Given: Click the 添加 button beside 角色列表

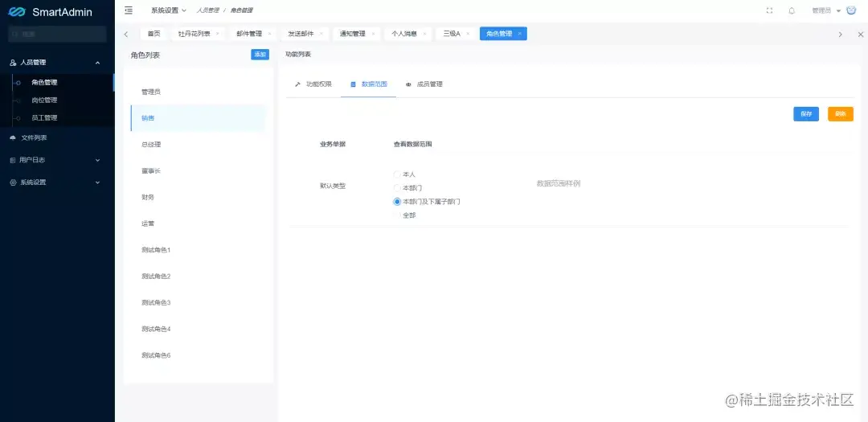Looking at the screenshot, I should pos(260,55).
